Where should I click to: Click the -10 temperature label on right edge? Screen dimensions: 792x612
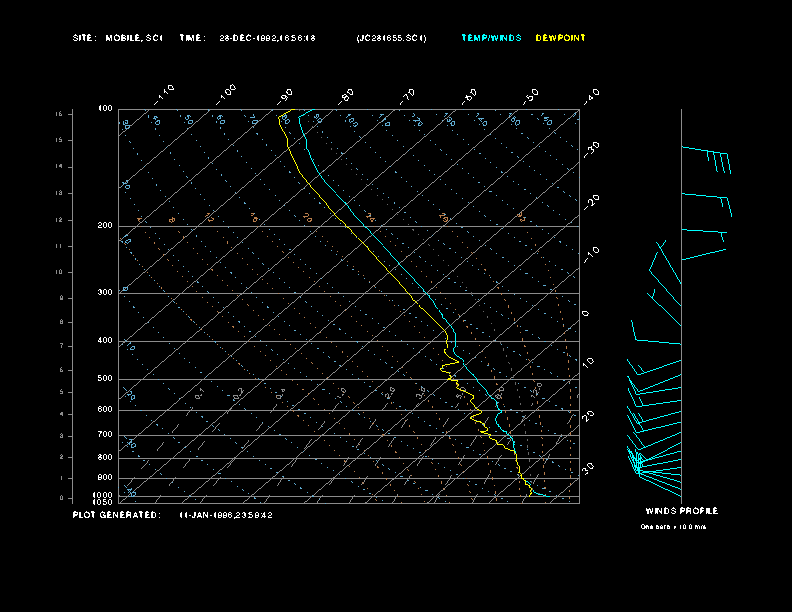(591, 256)
